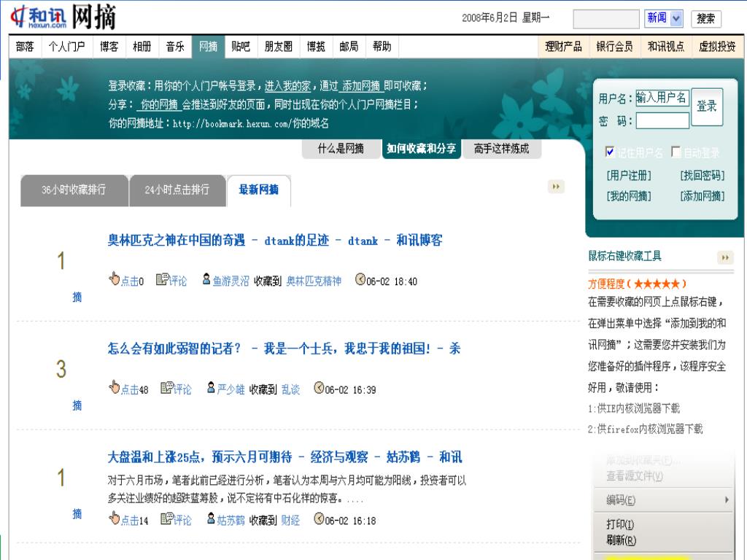The image size is (747, 560).
Task: Open 和讯视点 navigation item
Action: click(666, 47)
